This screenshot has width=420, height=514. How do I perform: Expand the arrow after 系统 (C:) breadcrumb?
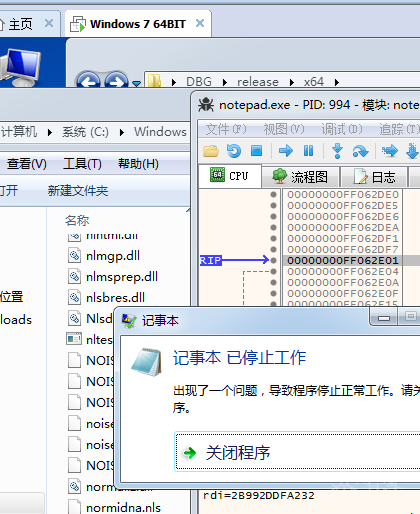click(x=122, y=133)
